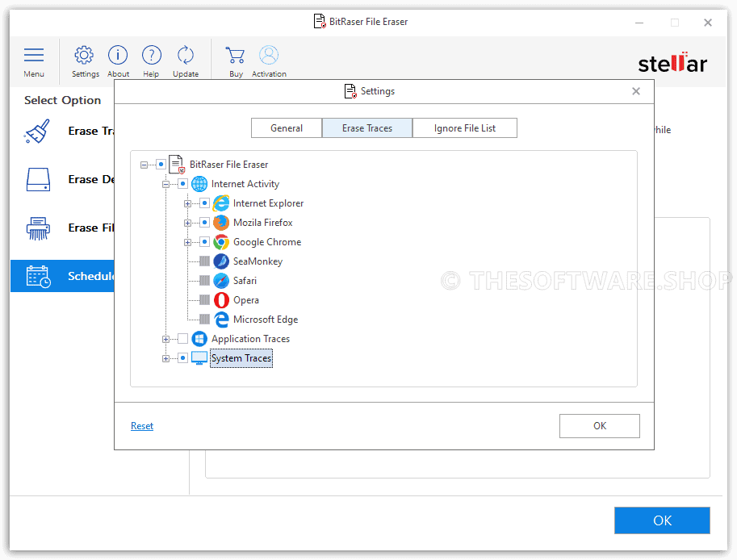
Task: Toggle the Internet Activity checkbox
Action: [183, 184]
